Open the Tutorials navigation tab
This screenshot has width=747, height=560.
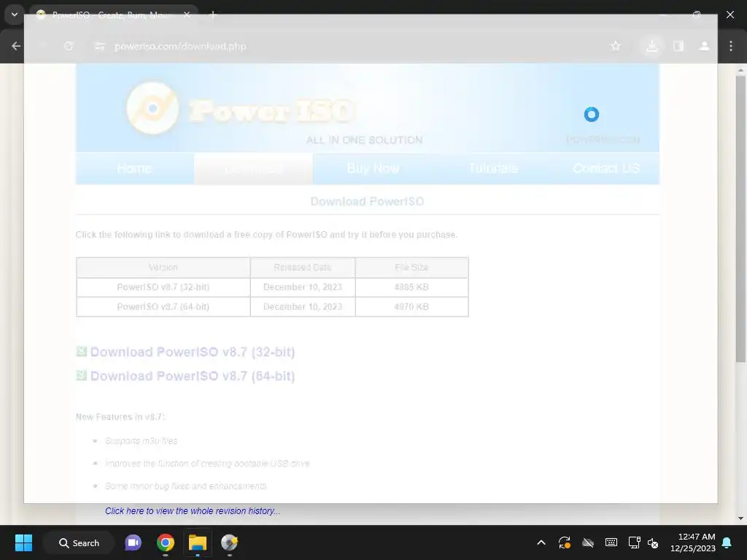click(x=493, y=168)
